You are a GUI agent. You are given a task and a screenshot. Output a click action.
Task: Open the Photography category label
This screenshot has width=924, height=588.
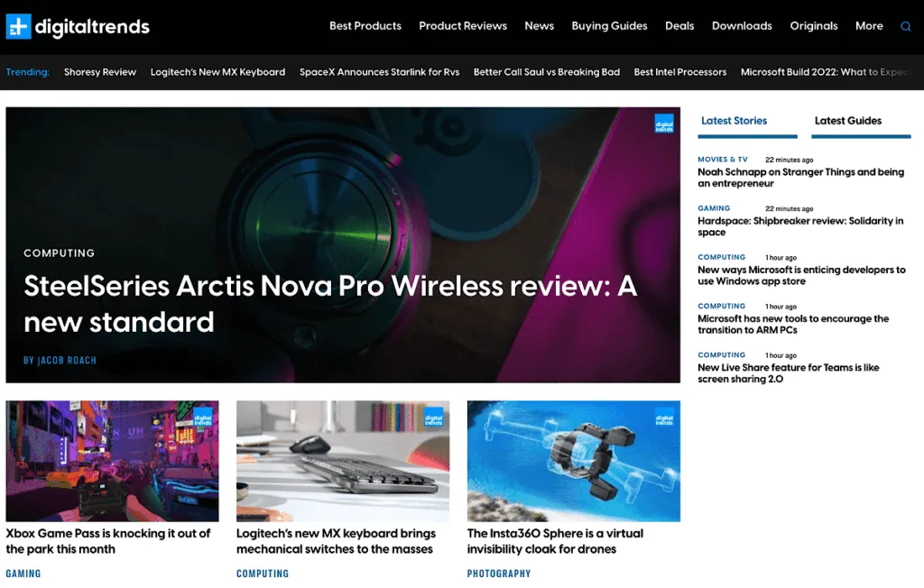point(499,574)
